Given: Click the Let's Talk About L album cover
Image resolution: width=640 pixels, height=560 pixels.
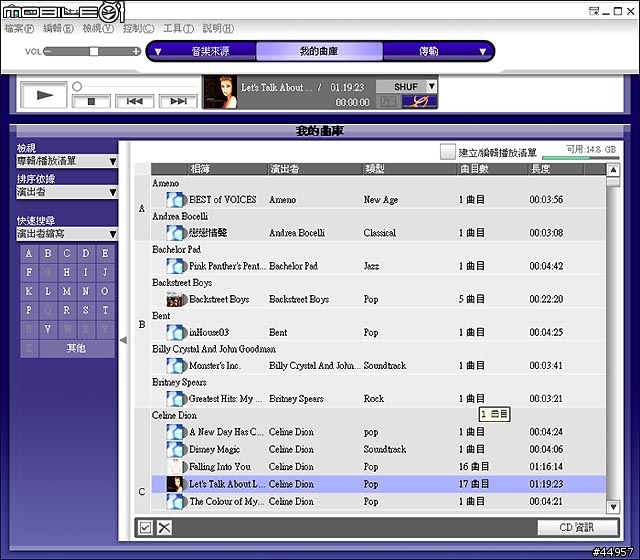Looking at the screenshot, I should pyautogui.click(x=175, y=484).
